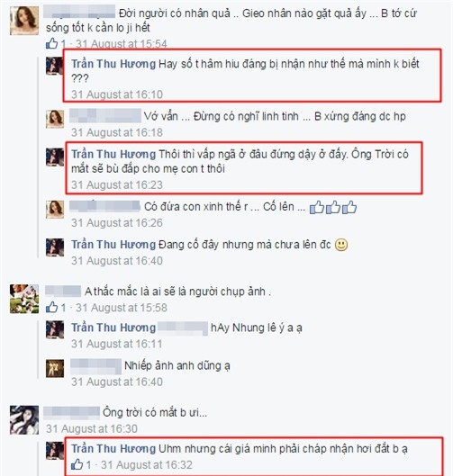Open Trần Thu Hương's name on the 'Đang cố đây' reply
Screen dimensions: 453x476
(113, 245)
